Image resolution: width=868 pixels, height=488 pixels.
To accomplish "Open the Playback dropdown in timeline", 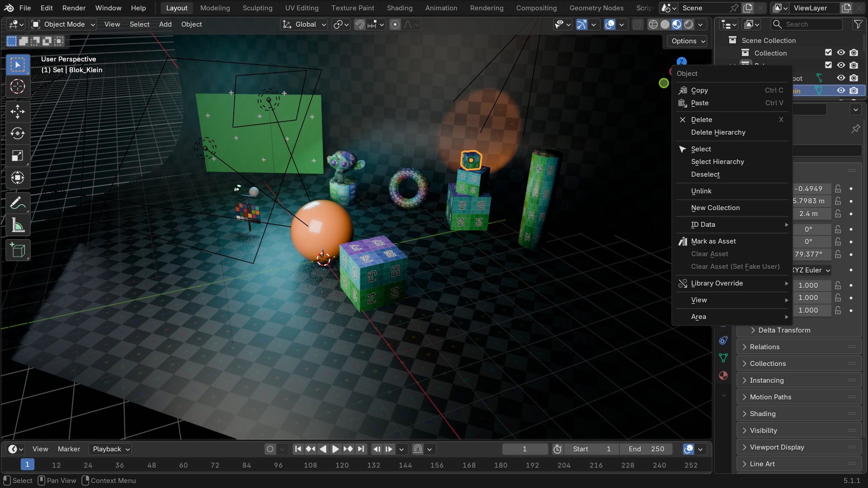I will (x=111, y=449).
